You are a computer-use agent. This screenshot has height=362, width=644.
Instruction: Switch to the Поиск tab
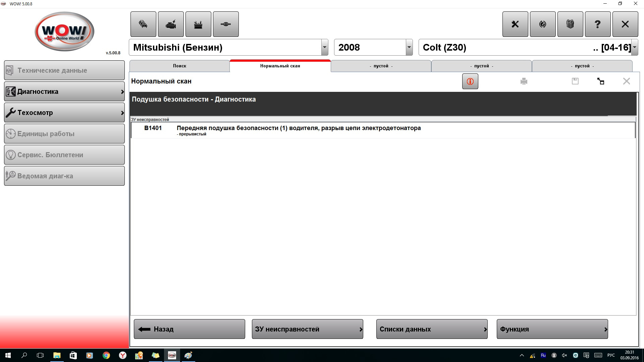(x=179, y=66)
